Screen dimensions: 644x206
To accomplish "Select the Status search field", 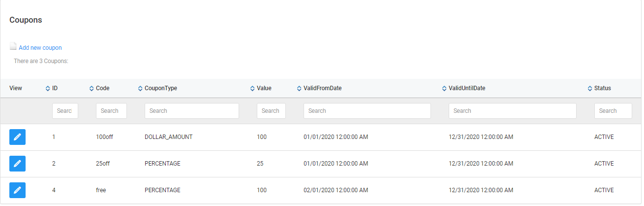I will pyautogui.click(x=613, y=111).
